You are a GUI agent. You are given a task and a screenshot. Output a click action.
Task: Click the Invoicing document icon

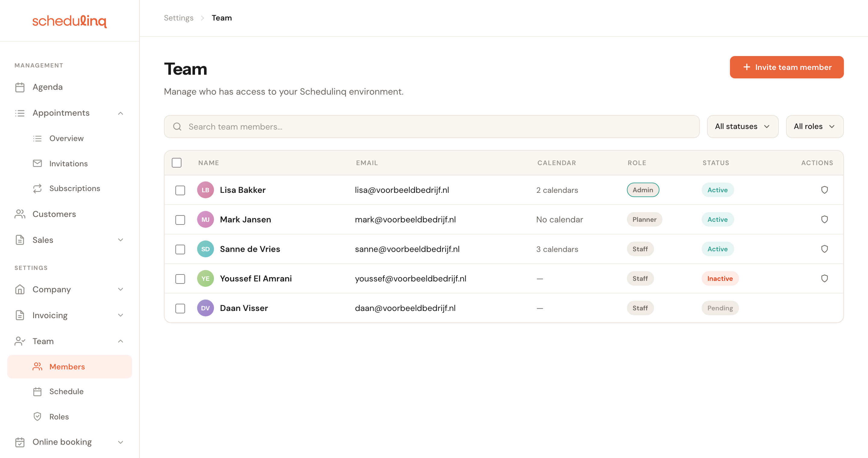[20, 315]
